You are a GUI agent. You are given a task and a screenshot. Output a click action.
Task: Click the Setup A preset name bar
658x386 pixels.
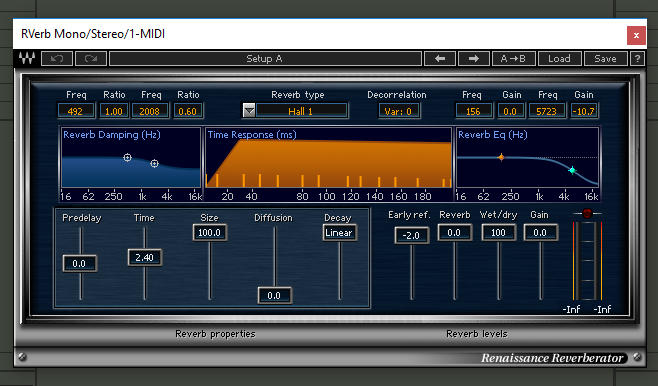pyautogui.click(x=265, y=58)
